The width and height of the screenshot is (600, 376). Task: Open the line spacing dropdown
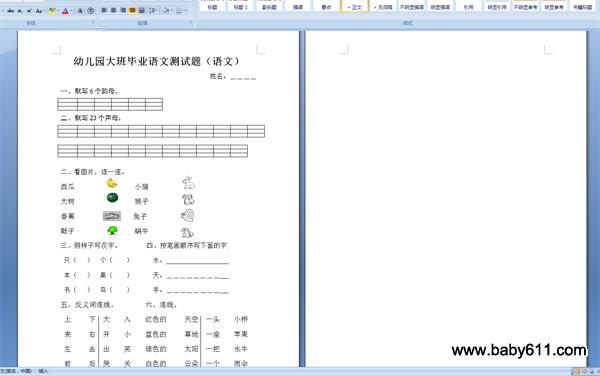(x=154, y=11)
